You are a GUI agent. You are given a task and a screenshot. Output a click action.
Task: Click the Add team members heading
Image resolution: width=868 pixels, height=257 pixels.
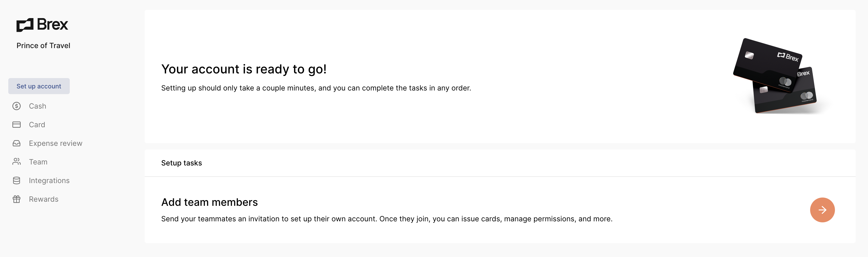tap(209, 202)
